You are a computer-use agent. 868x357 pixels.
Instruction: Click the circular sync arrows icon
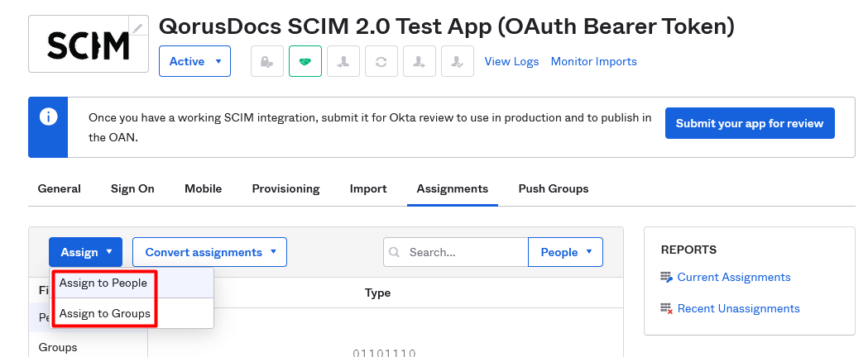(381, 61)
